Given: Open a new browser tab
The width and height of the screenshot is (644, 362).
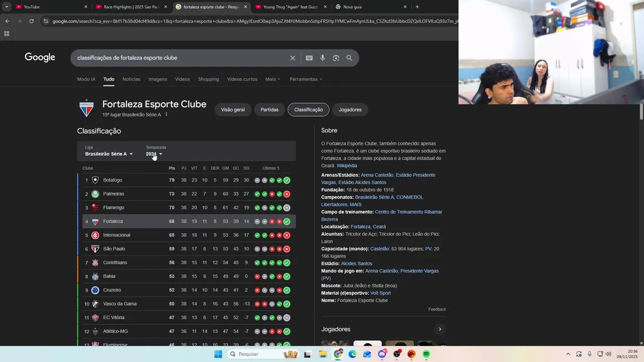Looking at the screenshot, I should click(417, 7).
